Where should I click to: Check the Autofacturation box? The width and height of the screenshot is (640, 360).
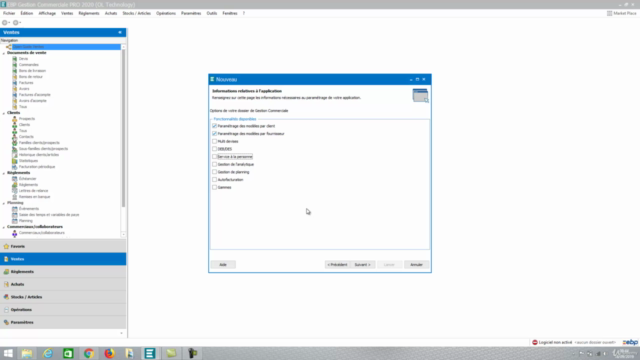pos(214,180)
